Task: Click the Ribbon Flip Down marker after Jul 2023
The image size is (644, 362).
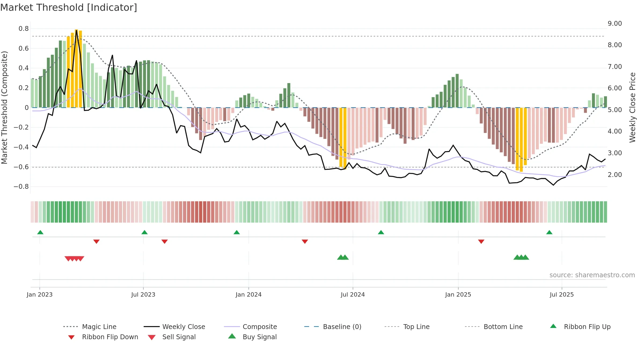Action: click(164, 242)
